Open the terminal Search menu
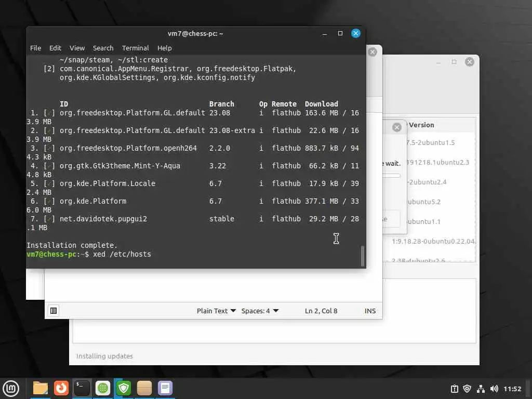Screen dimensions: 532x399 (103, 48)
